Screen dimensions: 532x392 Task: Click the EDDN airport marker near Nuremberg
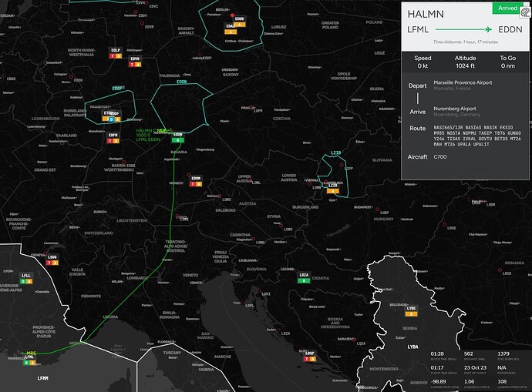point(178,138)
